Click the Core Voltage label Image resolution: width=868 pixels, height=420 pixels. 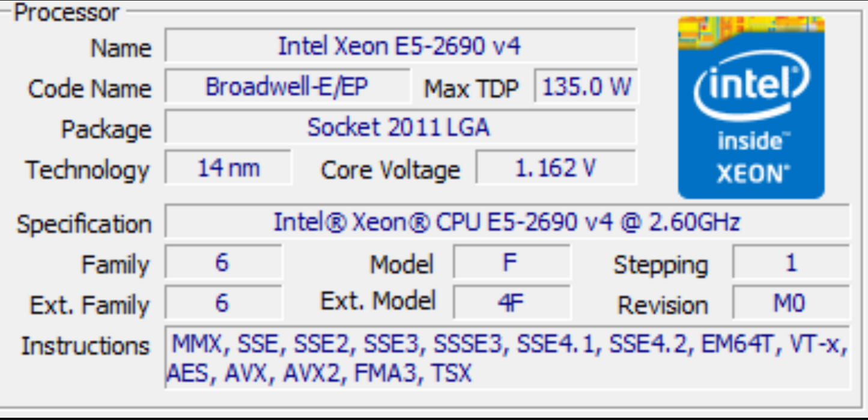(390, 171)
